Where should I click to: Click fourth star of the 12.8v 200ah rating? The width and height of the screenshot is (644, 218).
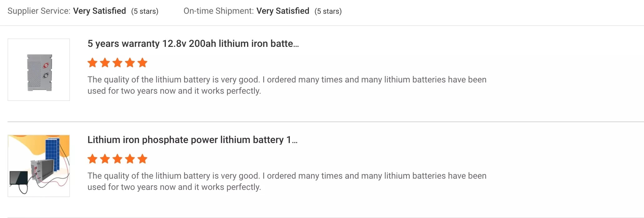130,63
